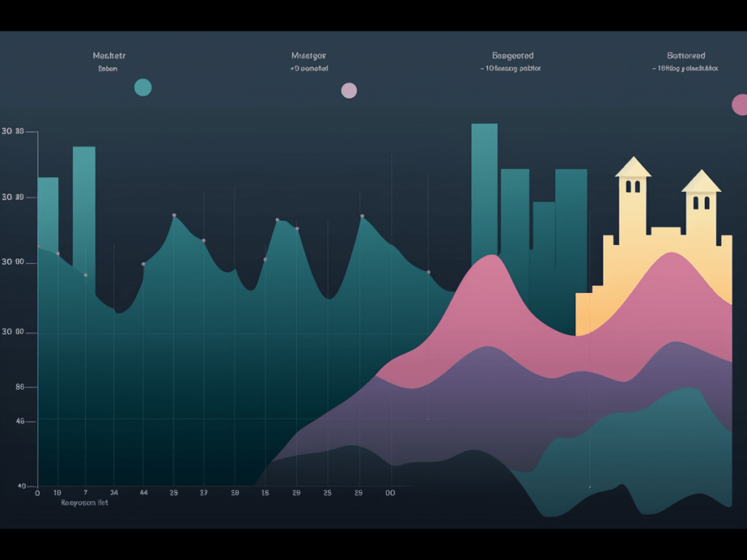The image size is (747, 560).
Task: Click the x-axis title below the tick labels
Action: pyautogui.click(x=85, y=503)
